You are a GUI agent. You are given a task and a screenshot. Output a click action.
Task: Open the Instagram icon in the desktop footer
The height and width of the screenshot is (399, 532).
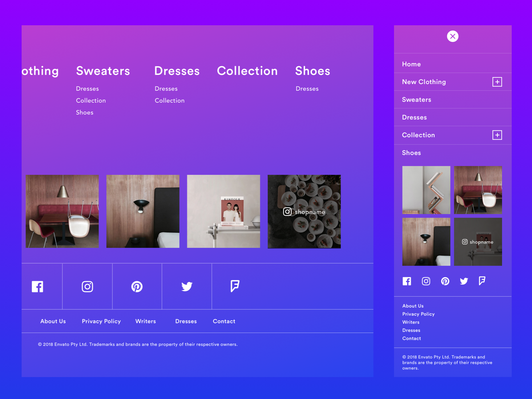tap(87, 286)
